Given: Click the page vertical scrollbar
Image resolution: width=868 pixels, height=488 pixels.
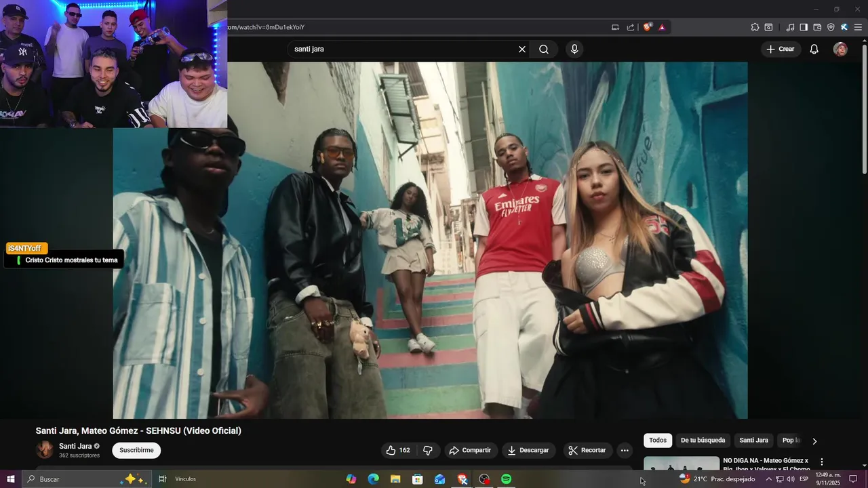Looking at the screenshot, I should [864, 108].
